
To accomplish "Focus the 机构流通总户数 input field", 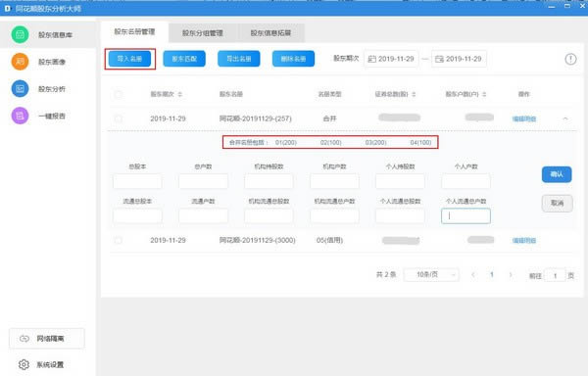I will click(x=334, y=216).
